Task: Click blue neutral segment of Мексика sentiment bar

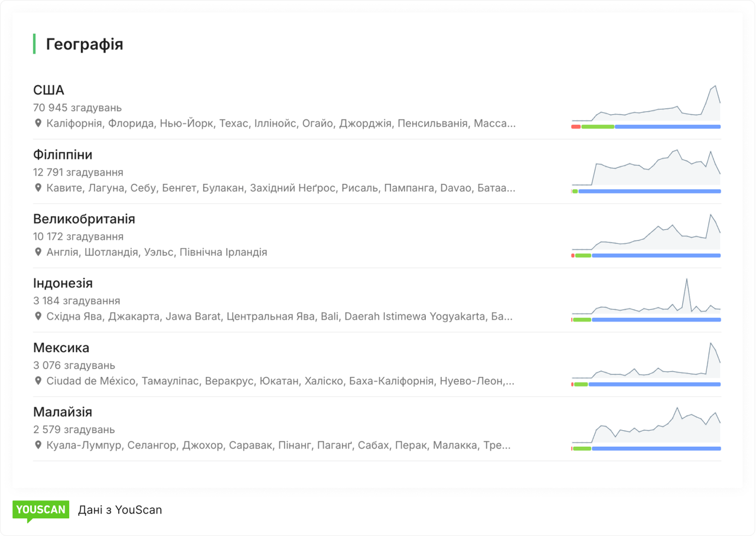Action: tap(654, 384)
